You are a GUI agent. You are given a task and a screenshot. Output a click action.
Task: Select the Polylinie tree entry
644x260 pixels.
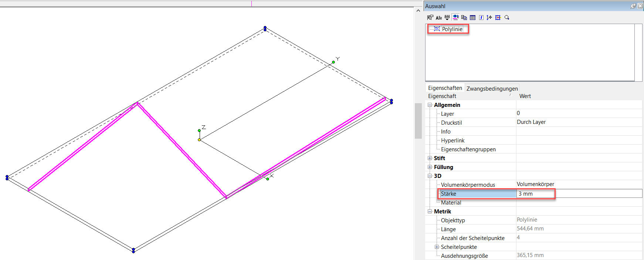452,29
